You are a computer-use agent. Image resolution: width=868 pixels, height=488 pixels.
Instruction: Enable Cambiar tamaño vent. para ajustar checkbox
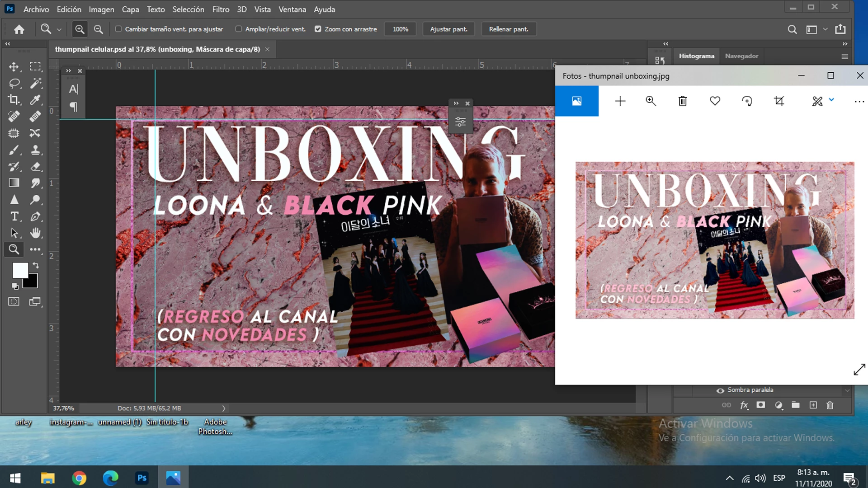pyautogui.click(x=118, y=29)
